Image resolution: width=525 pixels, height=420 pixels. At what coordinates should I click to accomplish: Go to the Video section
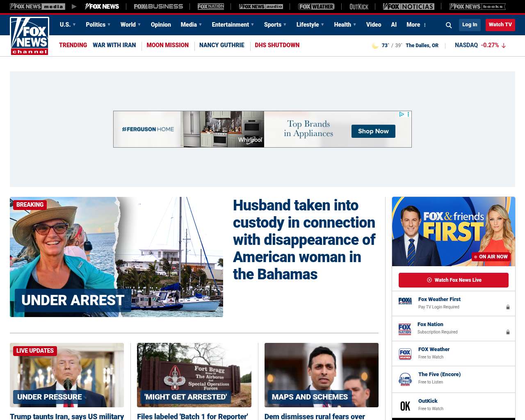(374, 25)
